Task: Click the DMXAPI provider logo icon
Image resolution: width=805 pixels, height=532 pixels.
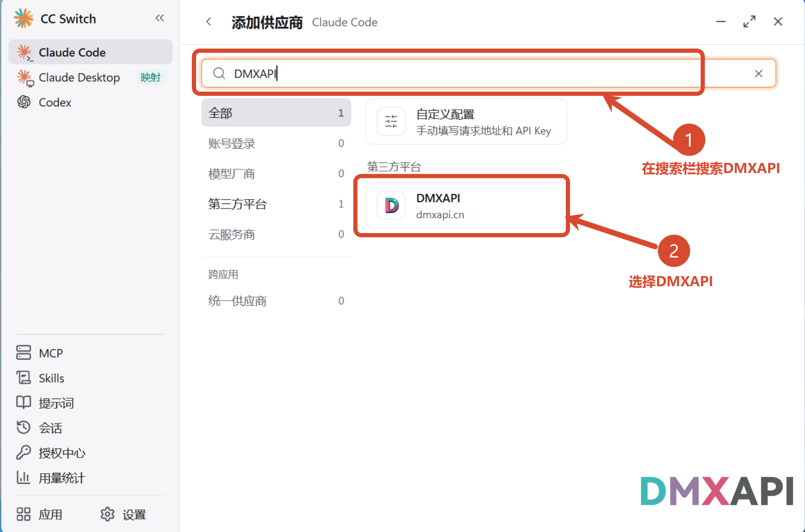Action: pos(391,205)
